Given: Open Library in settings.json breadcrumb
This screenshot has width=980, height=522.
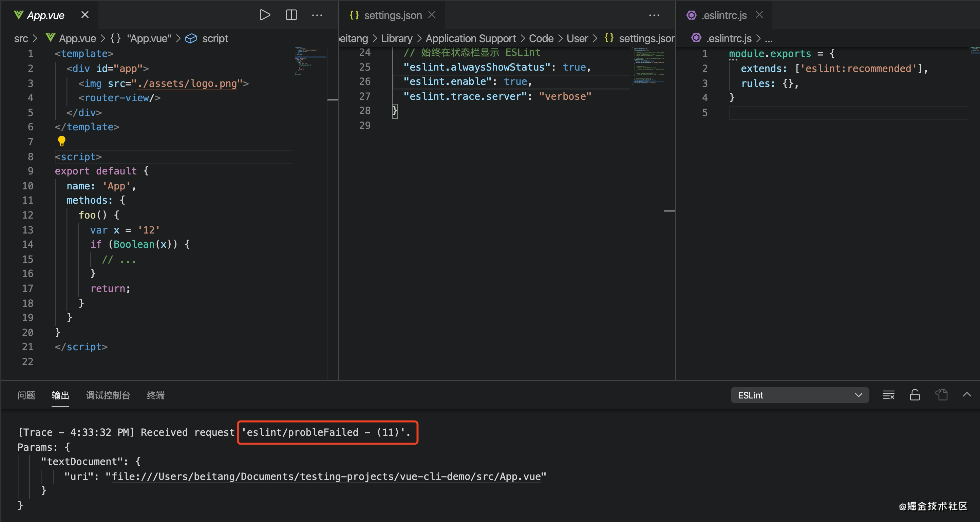Looking at the screenshot, I should coord(396,38).
